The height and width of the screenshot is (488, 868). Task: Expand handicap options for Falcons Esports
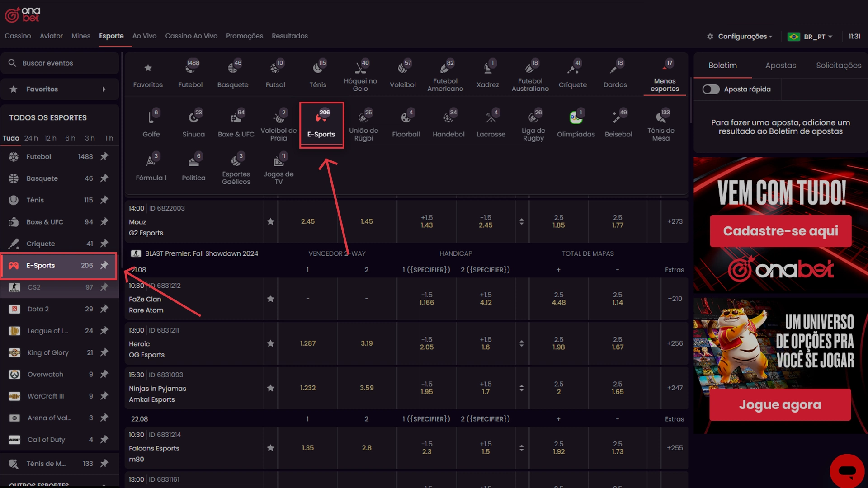pos(521,448)
